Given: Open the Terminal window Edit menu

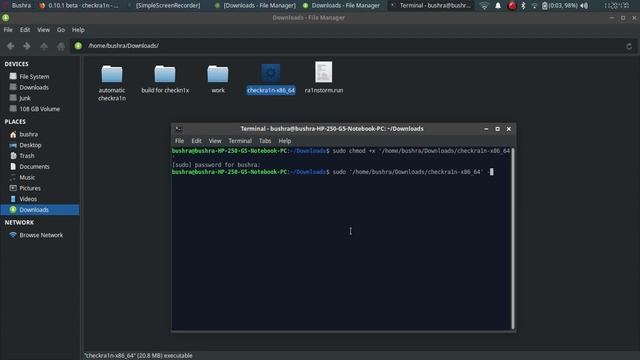Looking at the screenshot, I should click(196, 141).
